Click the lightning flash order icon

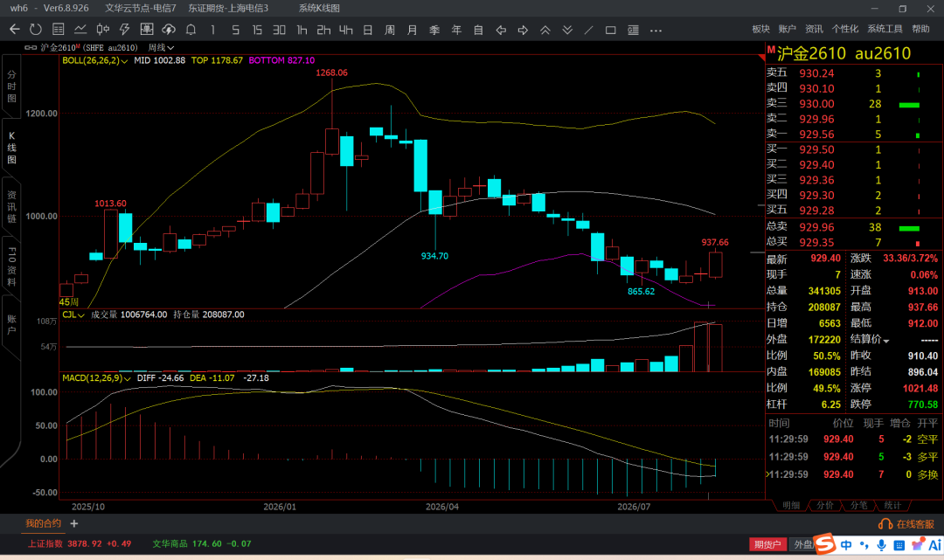pos(125,30)
